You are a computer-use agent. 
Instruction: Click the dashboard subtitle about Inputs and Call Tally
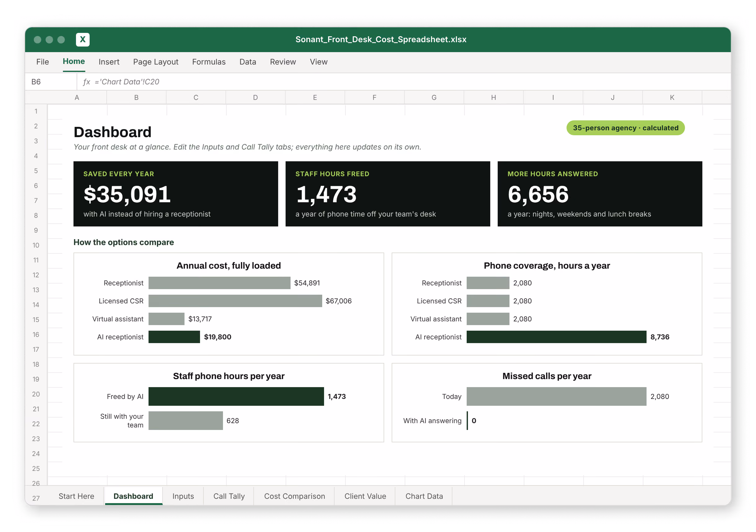pyautogui.click(x=247, y=147)
